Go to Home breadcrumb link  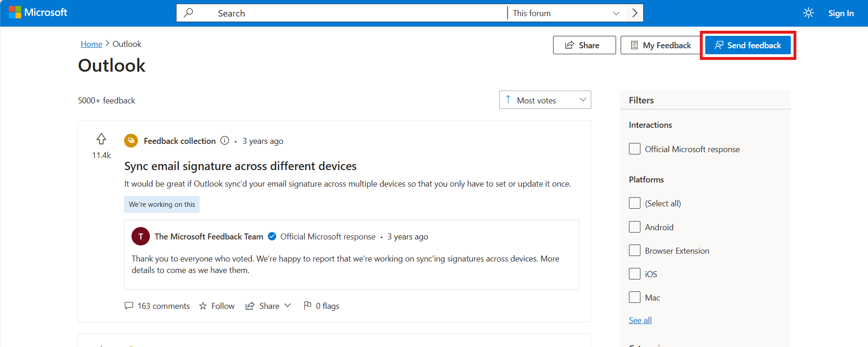coord(91,44)
